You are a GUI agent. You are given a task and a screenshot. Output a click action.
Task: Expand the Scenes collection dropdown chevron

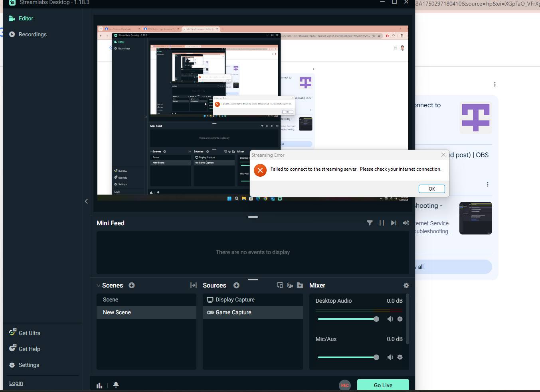tap(99, 286)
